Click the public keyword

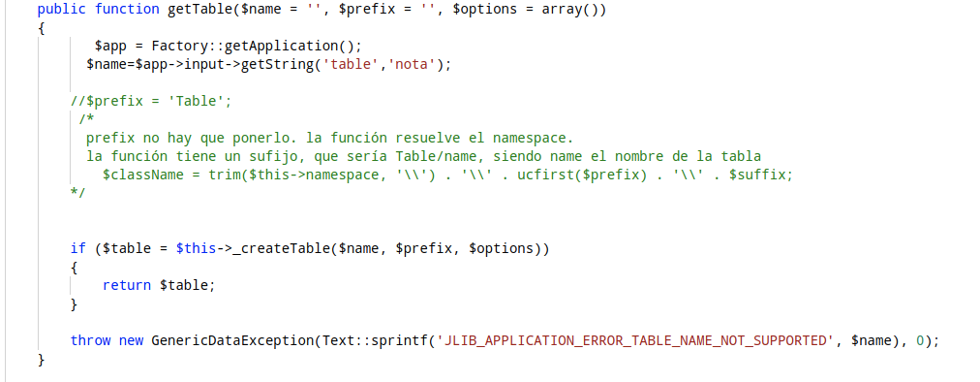click(x=62, y=10)
